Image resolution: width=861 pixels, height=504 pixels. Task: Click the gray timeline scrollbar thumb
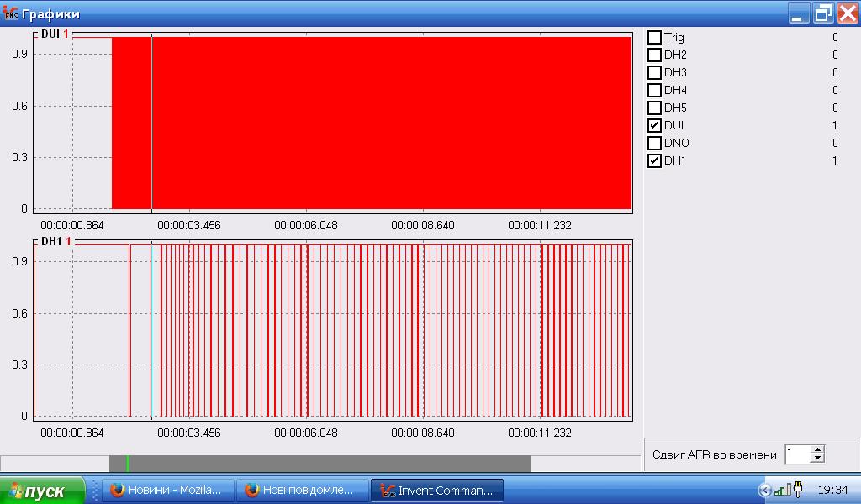pyautogui.click(x=320, y=464)
